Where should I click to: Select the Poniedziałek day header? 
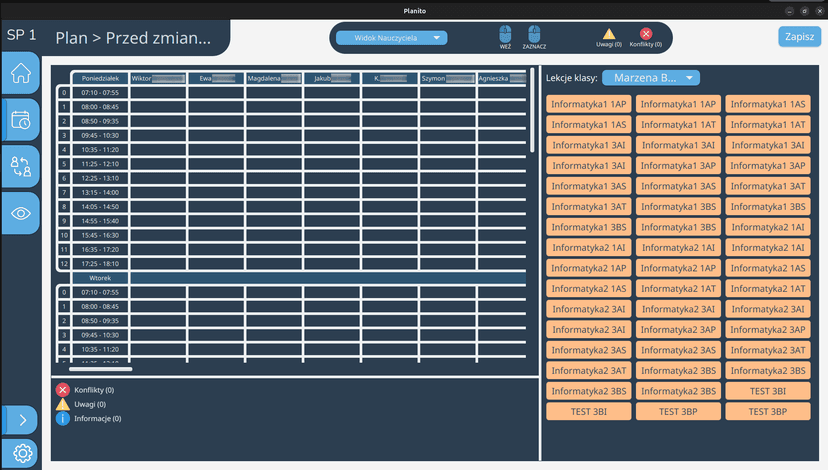click(100, 78)
